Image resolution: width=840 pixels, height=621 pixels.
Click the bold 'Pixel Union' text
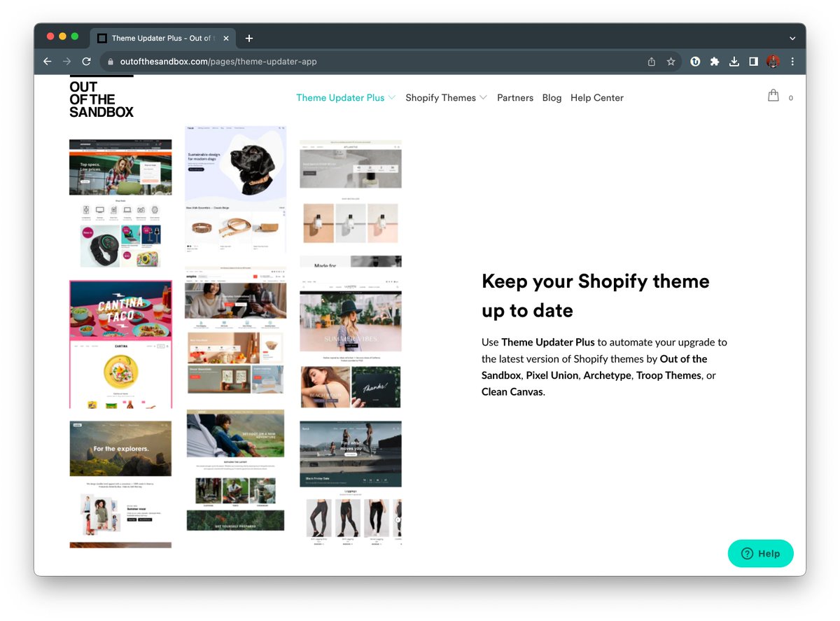552,375
